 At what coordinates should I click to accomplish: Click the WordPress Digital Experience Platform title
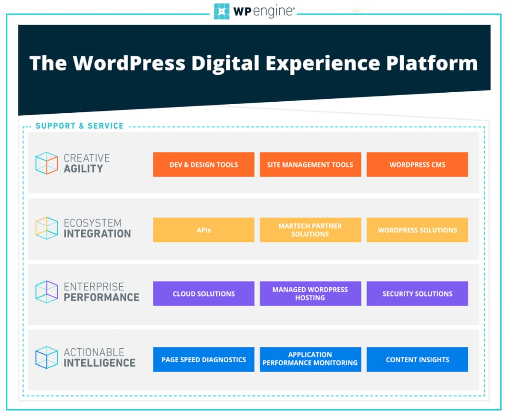point(254,63)
